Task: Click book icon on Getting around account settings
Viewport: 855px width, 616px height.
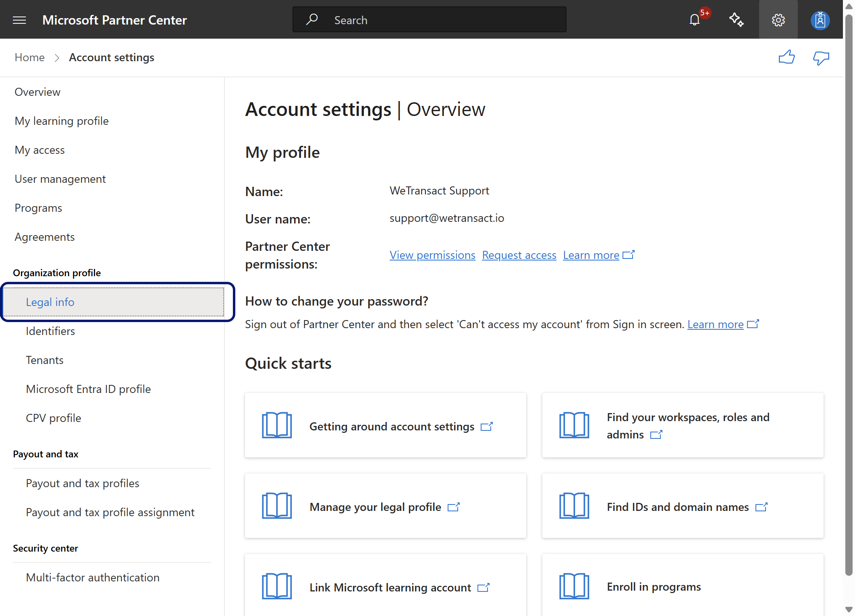Action: point(277,425)
